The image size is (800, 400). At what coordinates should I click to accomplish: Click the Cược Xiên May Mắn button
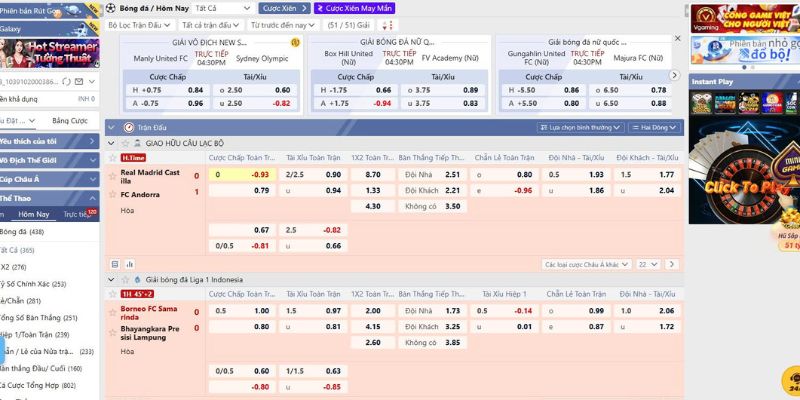(x=354, y=8)
